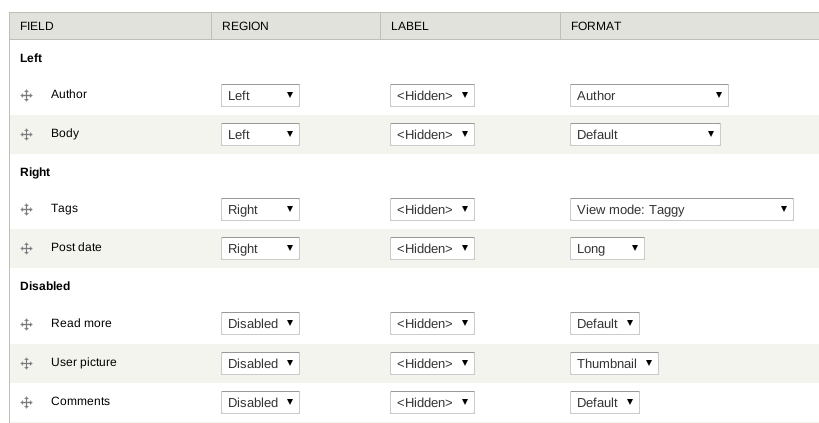Select the Read more row move handle
The height and width of the screenshot is (423, 819).
(x=27, y=324)
